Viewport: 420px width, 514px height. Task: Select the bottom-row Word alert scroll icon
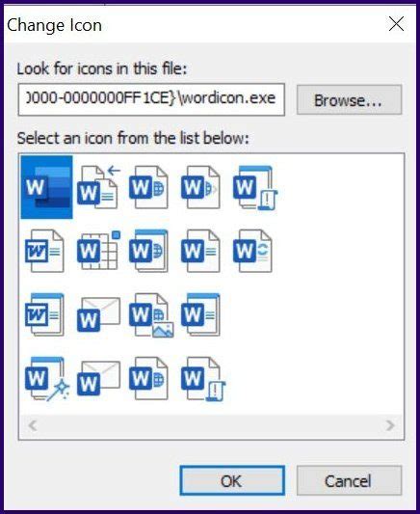pos(203,379)
